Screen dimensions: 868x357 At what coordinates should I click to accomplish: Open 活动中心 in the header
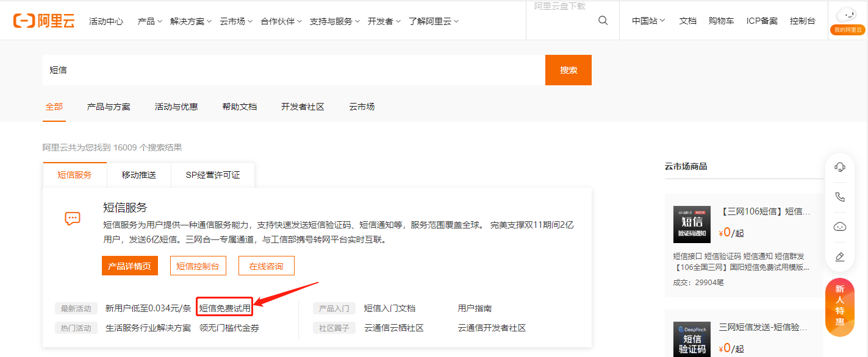pos(106,21)
